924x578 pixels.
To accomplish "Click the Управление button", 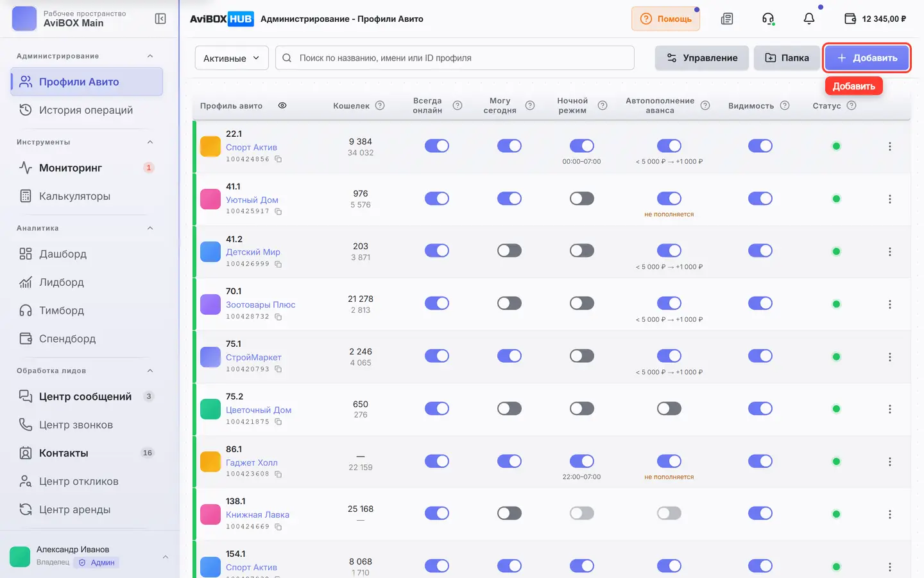I will [x=702, y=58].
